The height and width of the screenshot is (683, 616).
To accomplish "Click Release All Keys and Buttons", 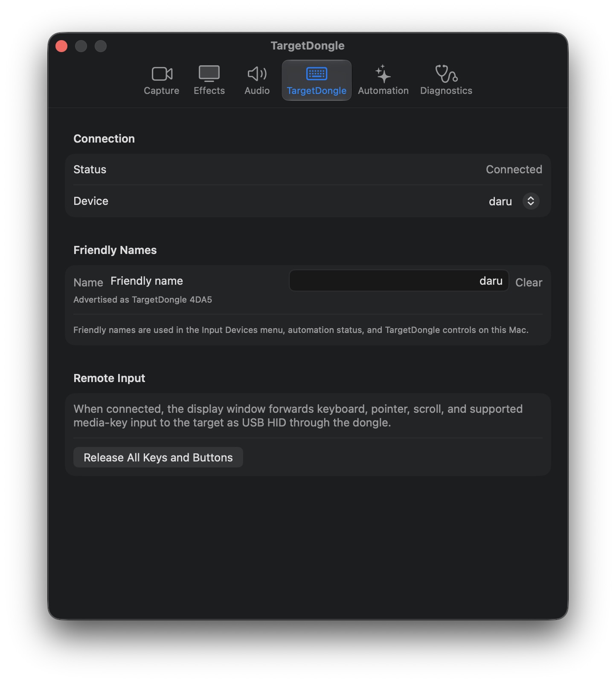I will point(158,457).
